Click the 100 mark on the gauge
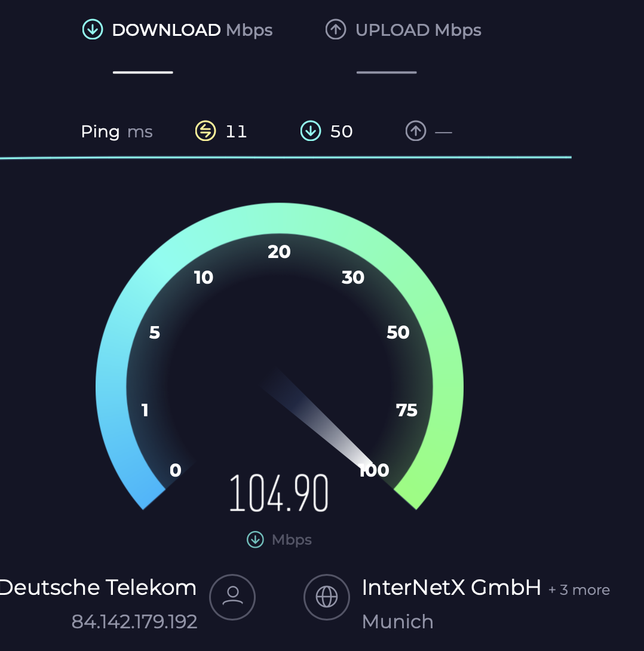Viewport: 644px width, 651px height. pos(374,471)
